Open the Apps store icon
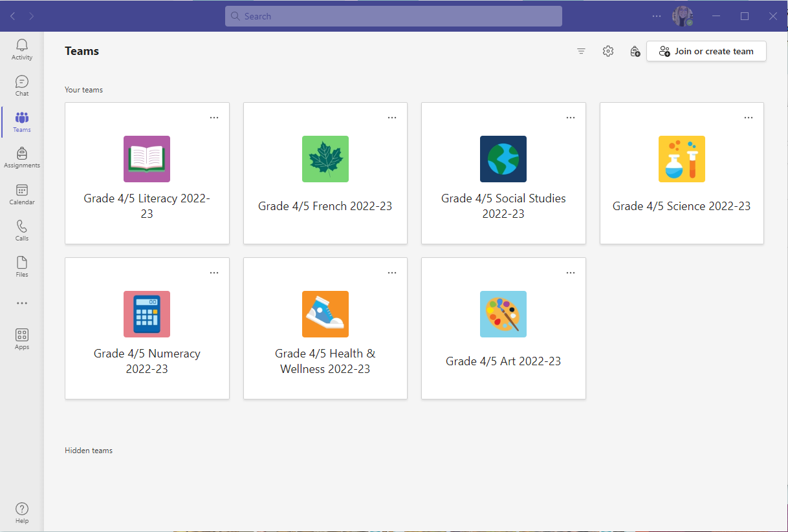The height and width of the screenshot is (532, 788). coord(22,339)
